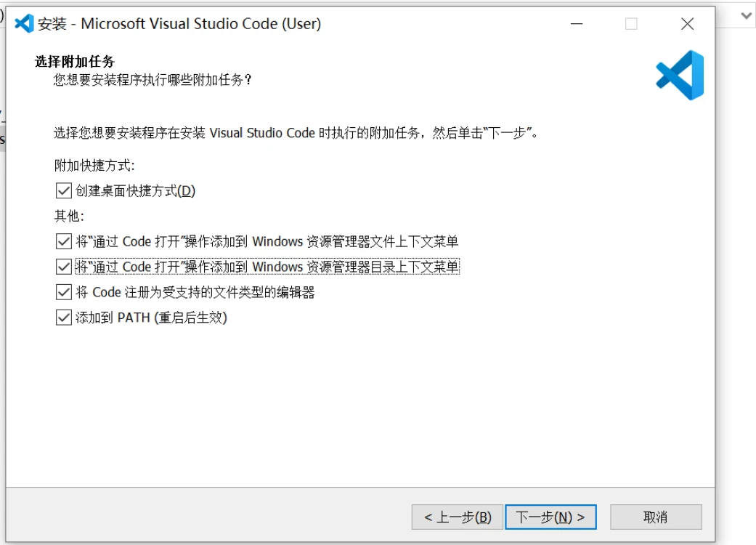Toggle 将 Code 注册为受支持的文件类型的编辑器 checkbox
This screenshot has width=756, height=545.
tap(64, 292)
